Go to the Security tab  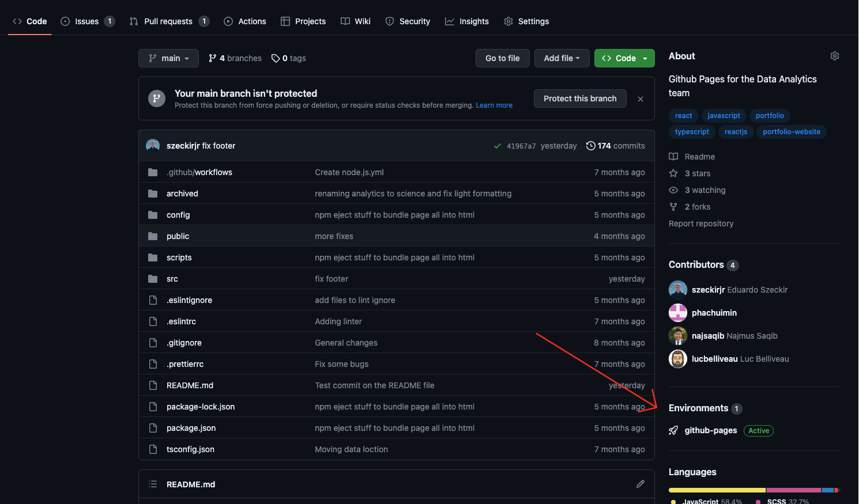(x=408, y=21)
